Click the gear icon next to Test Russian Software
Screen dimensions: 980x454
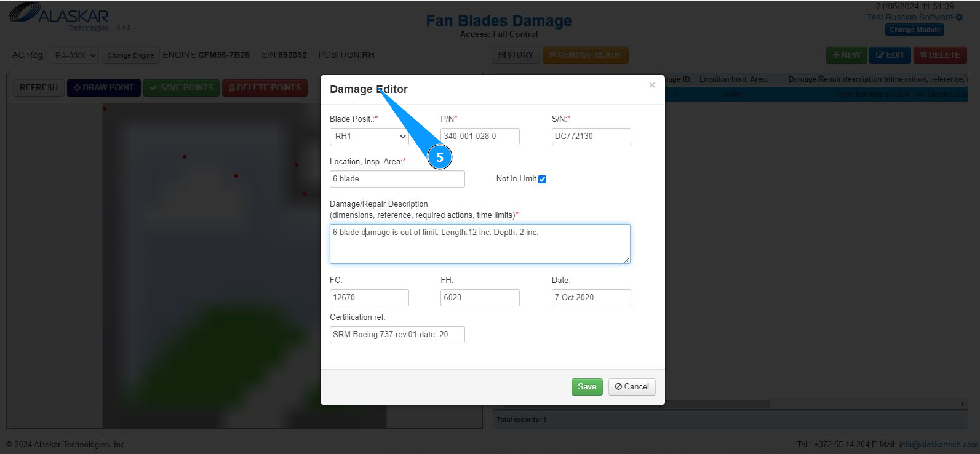(959, 17)
